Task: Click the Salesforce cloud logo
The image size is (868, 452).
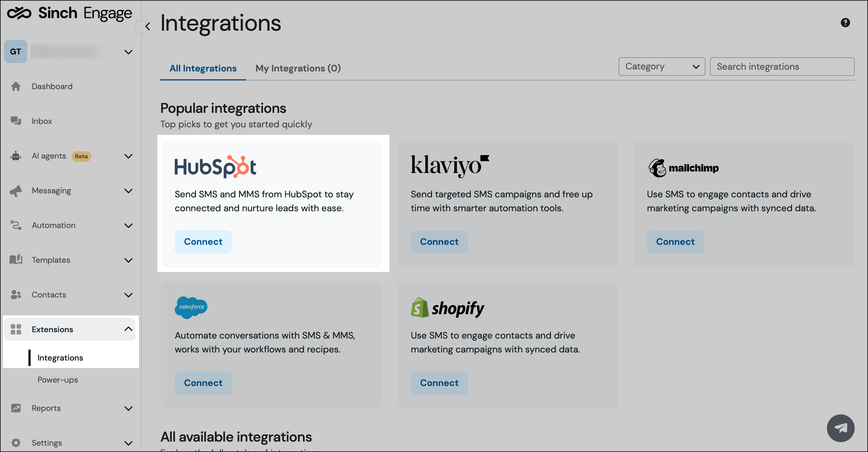Action: click(191, 307)
